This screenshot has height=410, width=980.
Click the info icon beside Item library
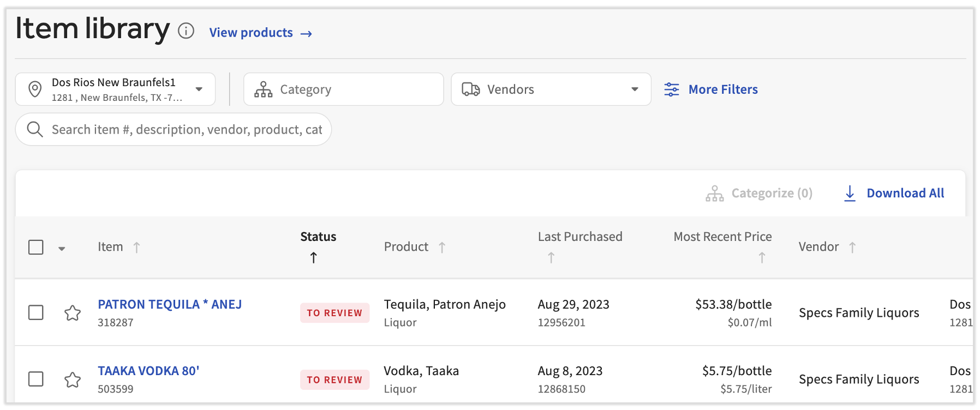click(x=186, y=31)
